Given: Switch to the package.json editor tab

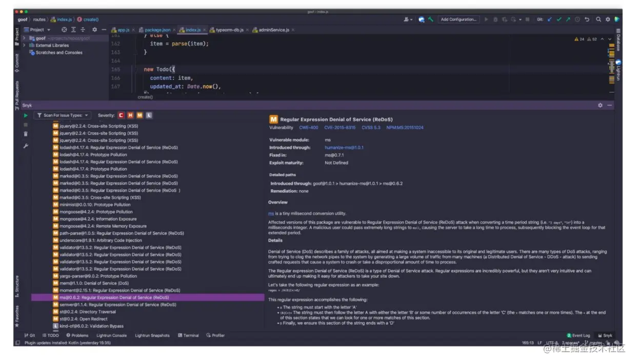Looking at the screenshot, I should (156, 30).
